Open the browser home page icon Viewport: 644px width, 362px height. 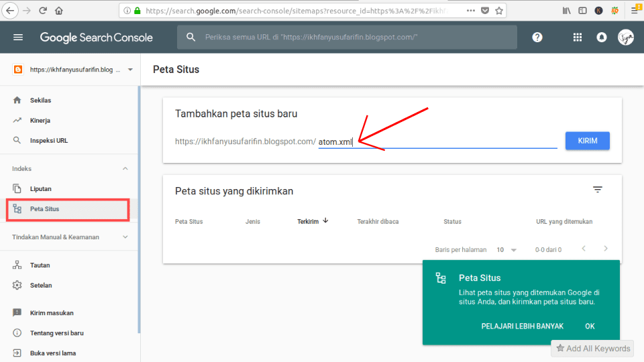[x=59, y=11]
